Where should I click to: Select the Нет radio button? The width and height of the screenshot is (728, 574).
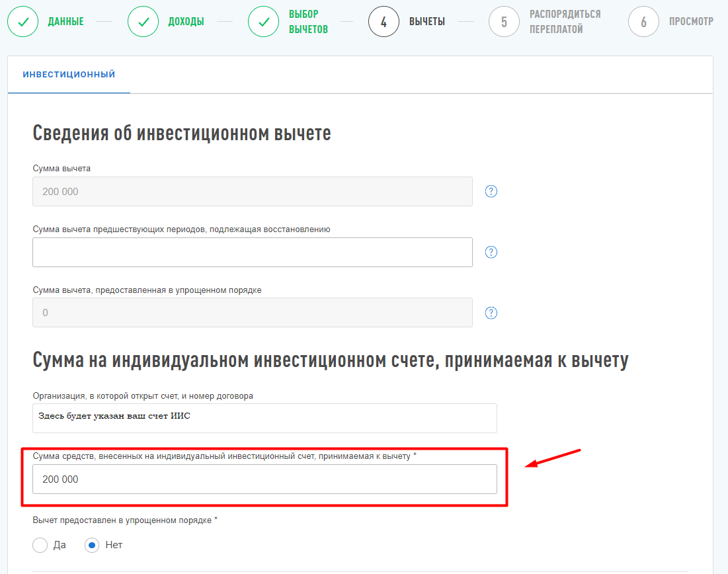point(93,546)
